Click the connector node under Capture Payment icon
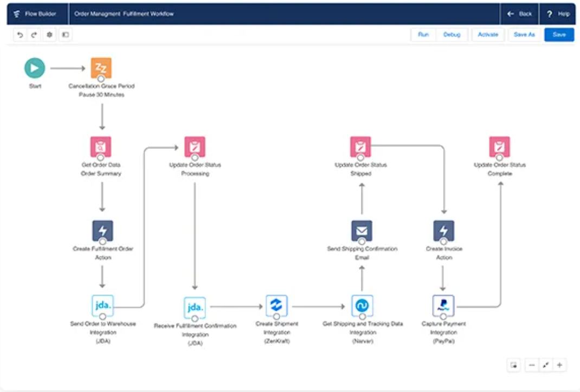This screenshot has width=580, height=392. point(443,317)
